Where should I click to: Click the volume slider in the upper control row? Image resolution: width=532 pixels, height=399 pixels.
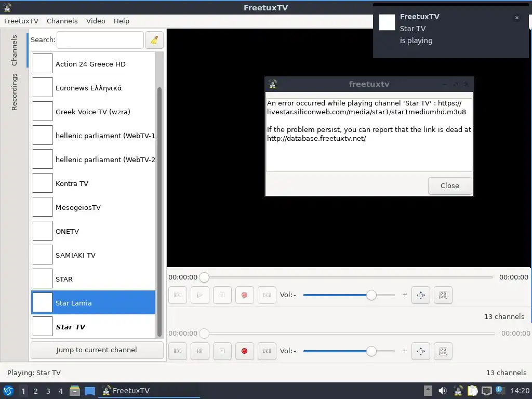click(x=349, y=295)
